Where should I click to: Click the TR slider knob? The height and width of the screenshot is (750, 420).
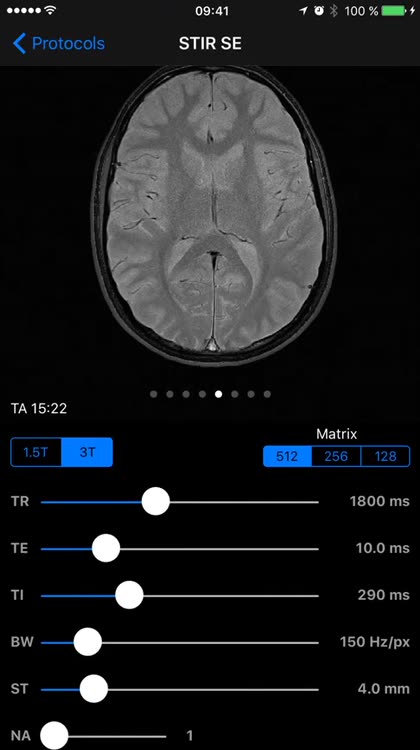(156, 502)
